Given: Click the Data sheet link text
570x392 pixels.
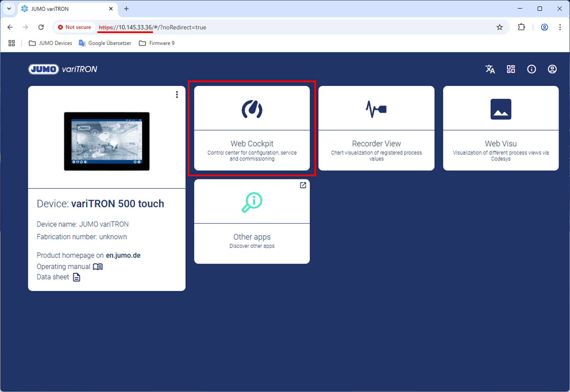Looking at the screenshot, I should point(53,277).
